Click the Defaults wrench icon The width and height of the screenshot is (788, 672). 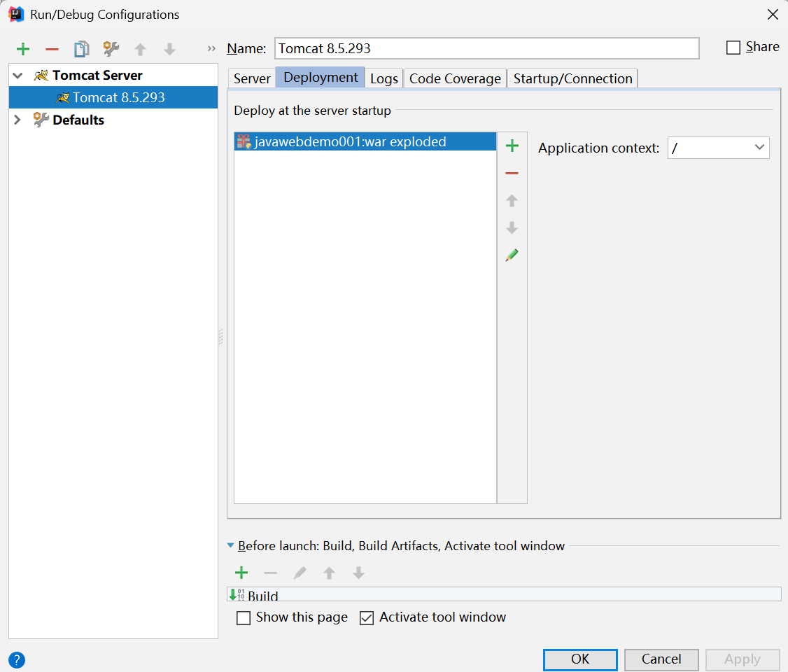(41, 120)
